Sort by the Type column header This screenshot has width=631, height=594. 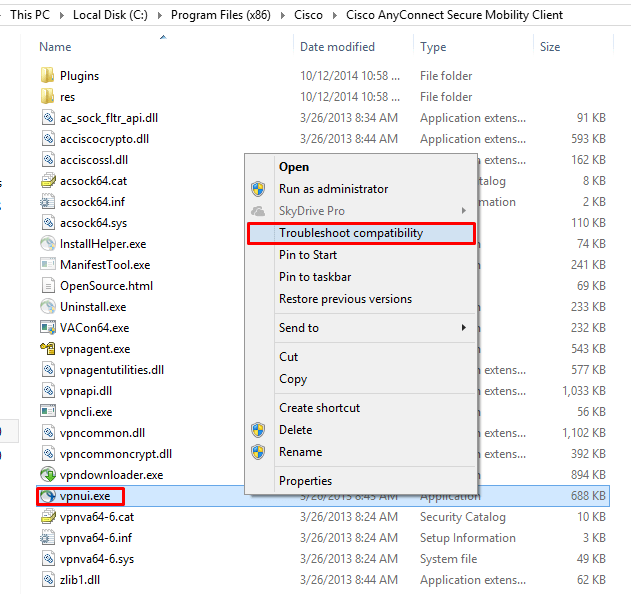pos(433,47)
